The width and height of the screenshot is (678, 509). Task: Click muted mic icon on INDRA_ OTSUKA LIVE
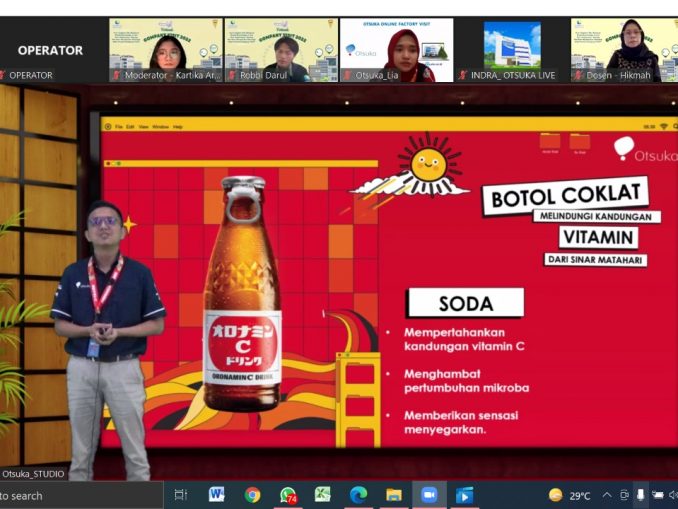(x=462, y=75)
